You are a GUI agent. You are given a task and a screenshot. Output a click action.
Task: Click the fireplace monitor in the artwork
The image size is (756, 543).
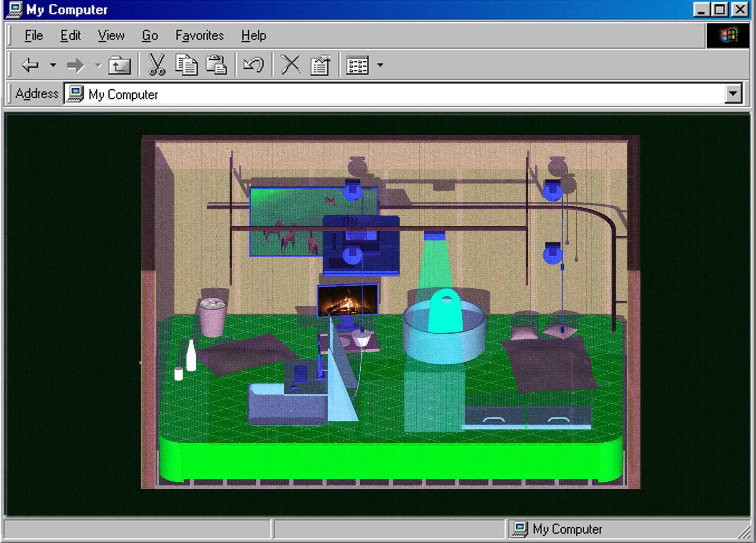coord(348,301)
